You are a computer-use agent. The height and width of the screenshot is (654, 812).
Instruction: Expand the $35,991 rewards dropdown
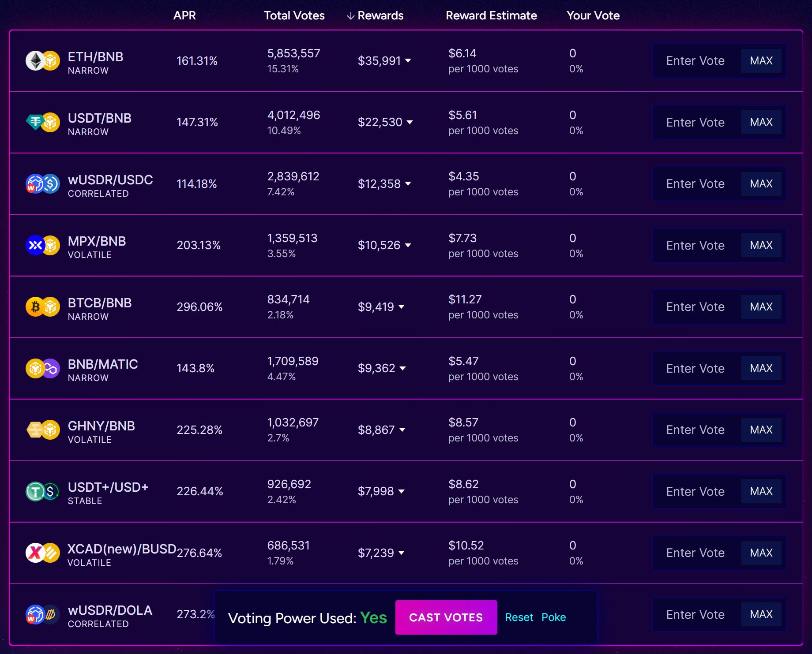point(408,61)
